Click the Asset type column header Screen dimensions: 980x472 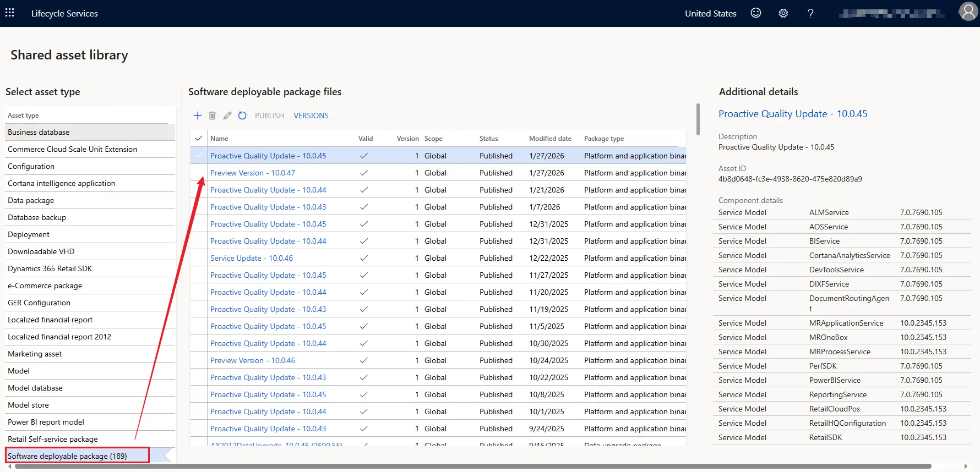click(x=23, y=116)
